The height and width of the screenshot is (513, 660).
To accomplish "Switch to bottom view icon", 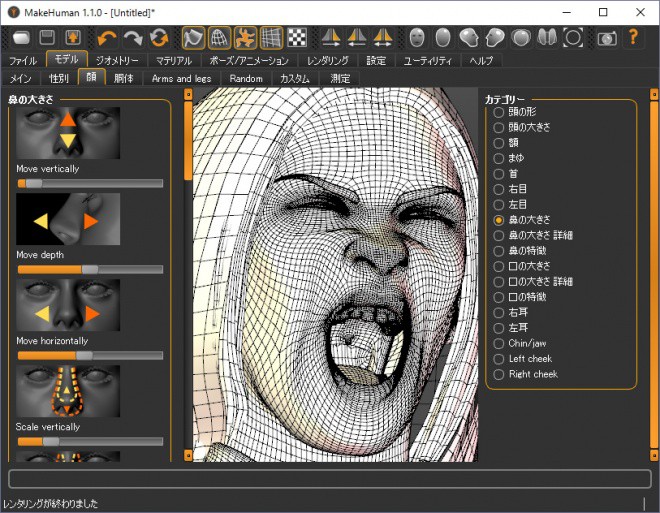I will click(547, 38).
